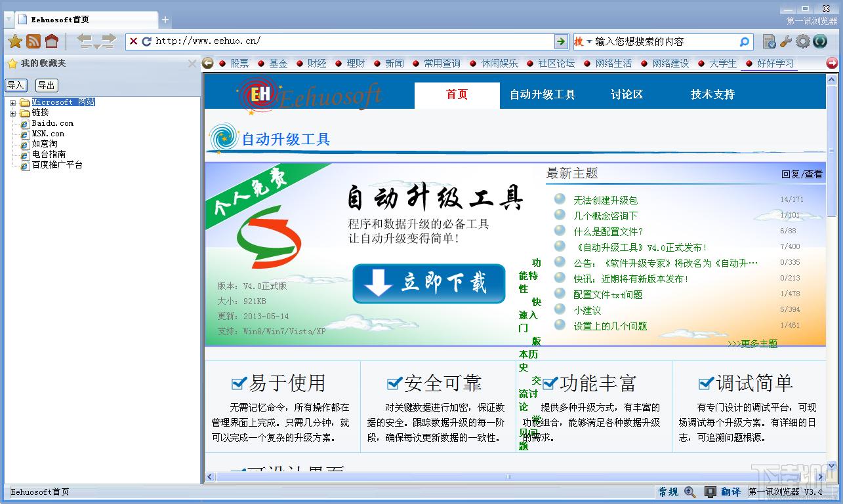Select 电台指南 in favorites tree
843x504 pixels.
[49, 155]
